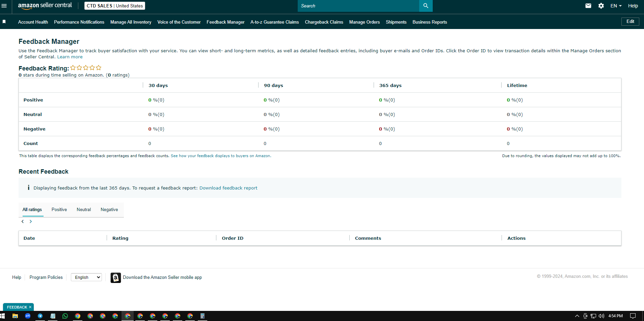Click the Amazon Seller mobile app icon
644x321 pixels.
point(116,278)
